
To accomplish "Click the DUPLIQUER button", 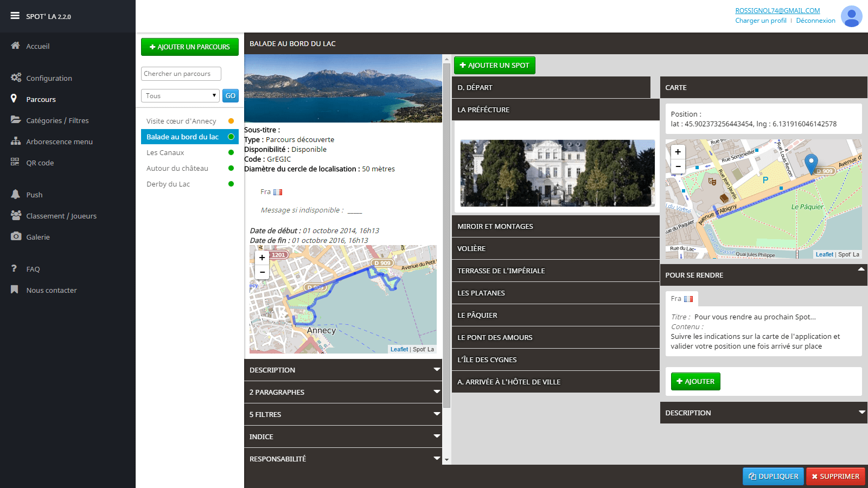I will pyautogui.click(x=773, y=476).
